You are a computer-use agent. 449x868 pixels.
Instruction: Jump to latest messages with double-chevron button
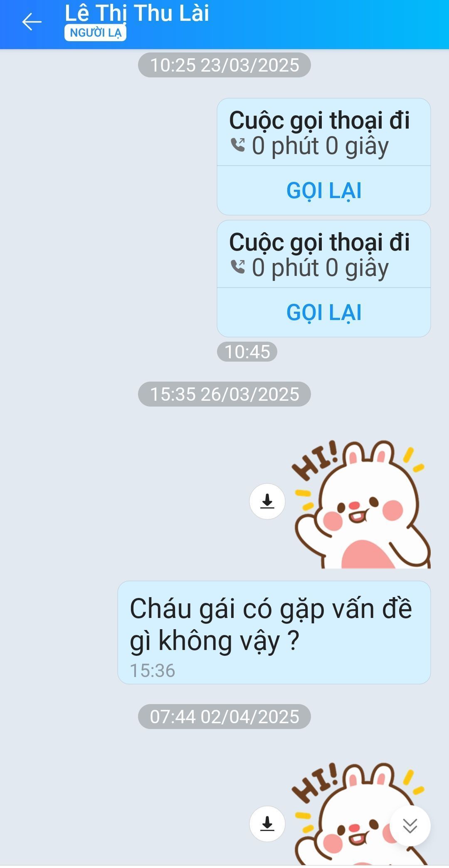click(410, 826)
